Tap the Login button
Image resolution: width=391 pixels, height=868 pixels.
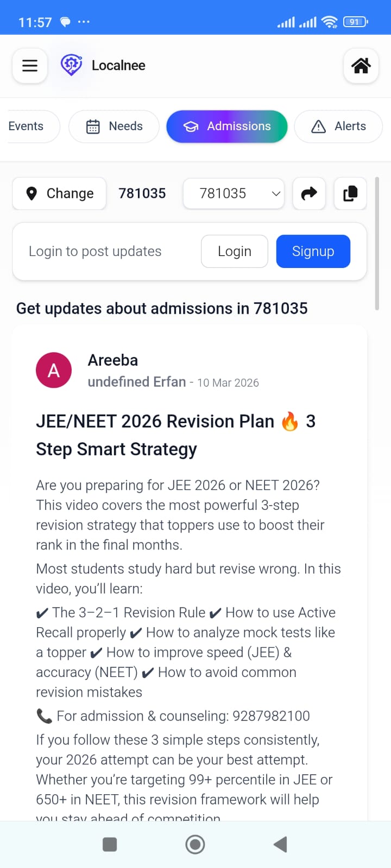(x=235, y=251)
